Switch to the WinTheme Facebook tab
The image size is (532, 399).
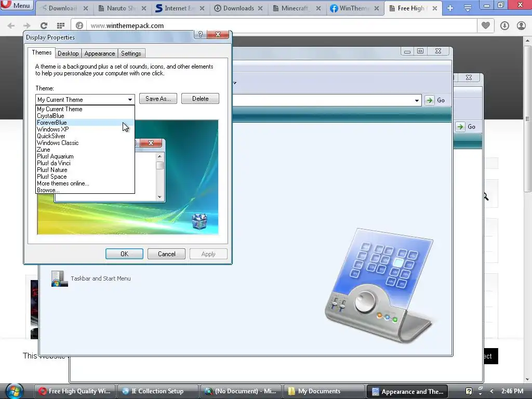click(x=354, y=8)
